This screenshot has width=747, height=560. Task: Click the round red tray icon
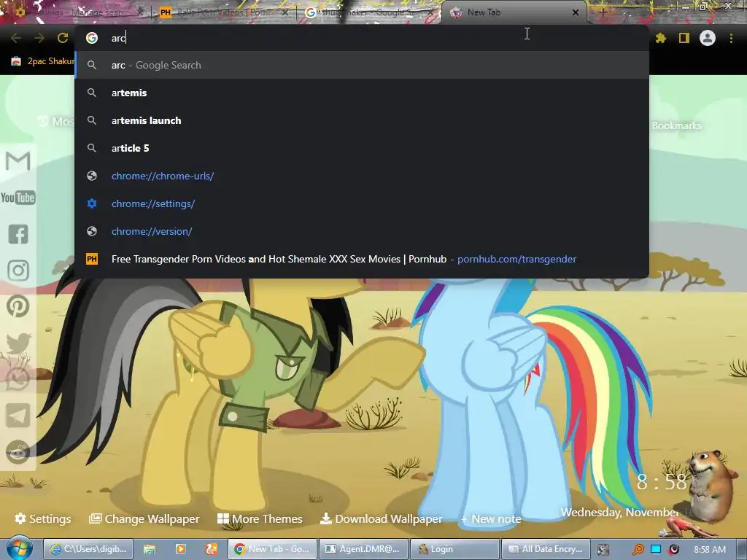point(673,550)
